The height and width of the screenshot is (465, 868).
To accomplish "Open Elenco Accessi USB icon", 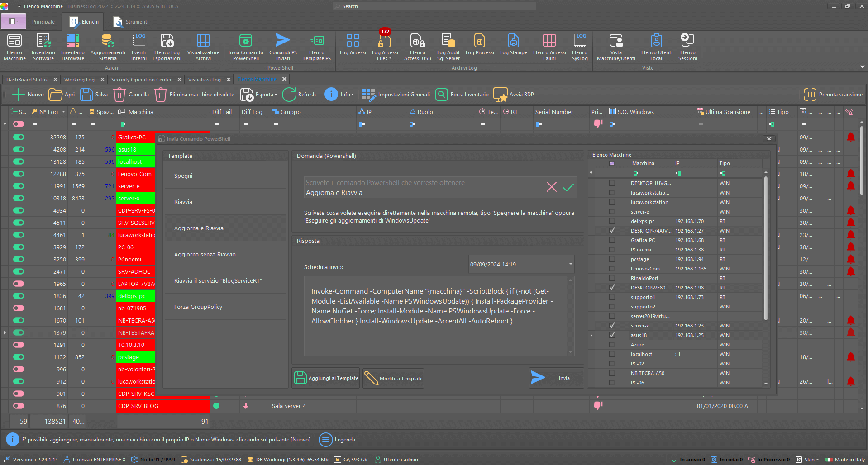I will tap(417, 47).
